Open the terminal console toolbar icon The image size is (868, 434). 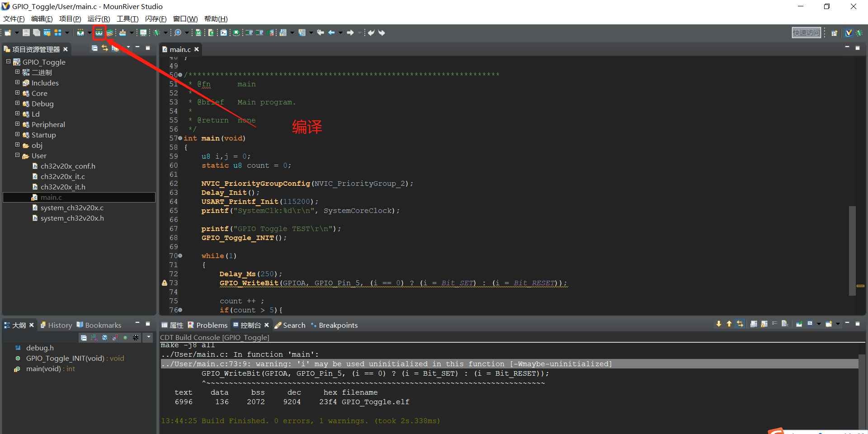224,33
